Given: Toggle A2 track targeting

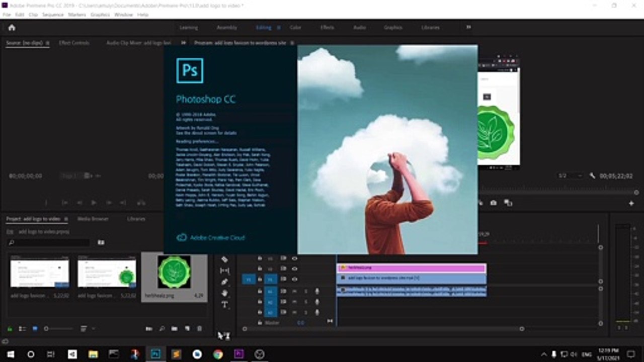Looking at the screenshot, I should (x=270, y=302).
